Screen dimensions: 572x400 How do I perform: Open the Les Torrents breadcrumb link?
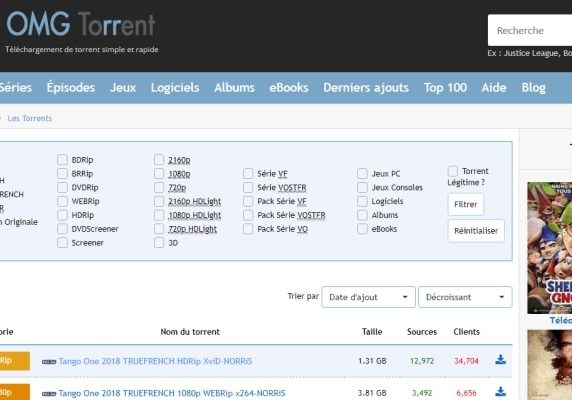[30, 118]
